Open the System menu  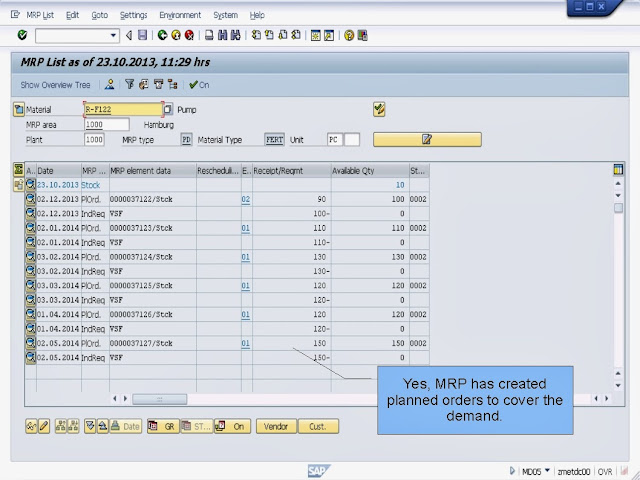225,15
